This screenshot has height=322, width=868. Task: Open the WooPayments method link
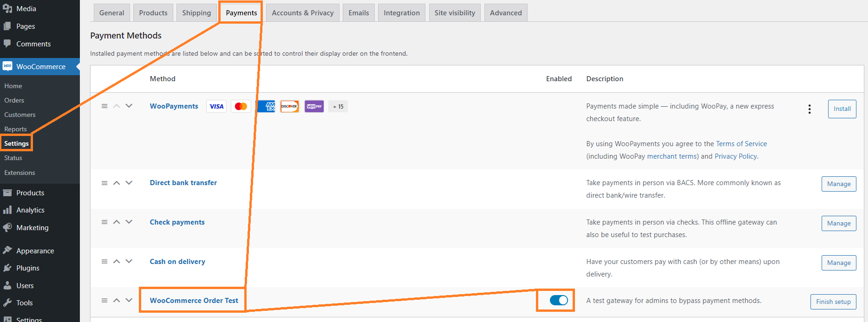tap(174, 106)
